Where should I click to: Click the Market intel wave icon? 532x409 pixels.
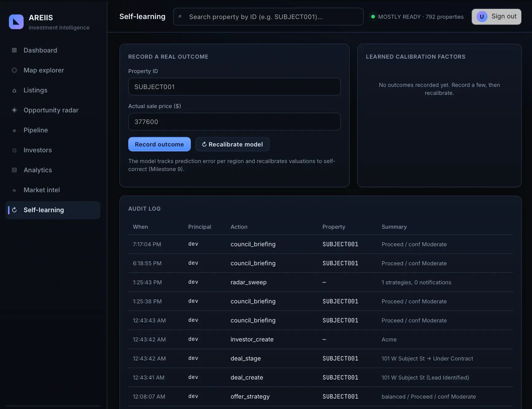pos(14,190)
